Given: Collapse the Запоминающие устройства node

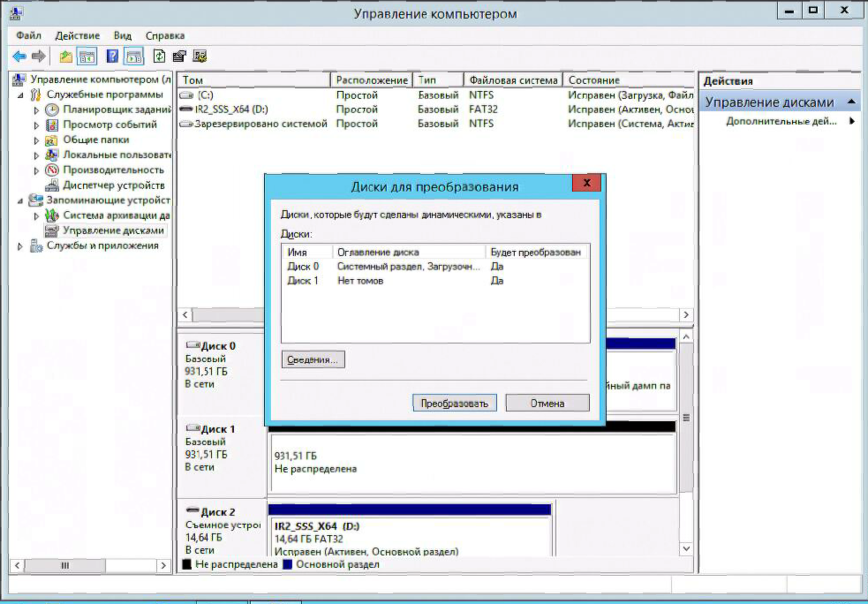Looking at the screenshot, I should tap(20, 200).
